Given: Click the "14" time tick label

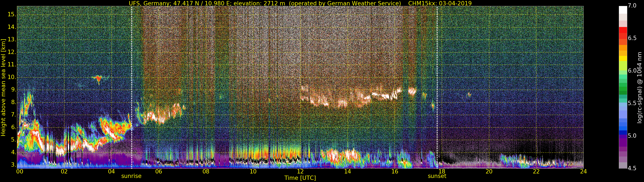Looking at the screenshot, I should [x=348, y=171].
